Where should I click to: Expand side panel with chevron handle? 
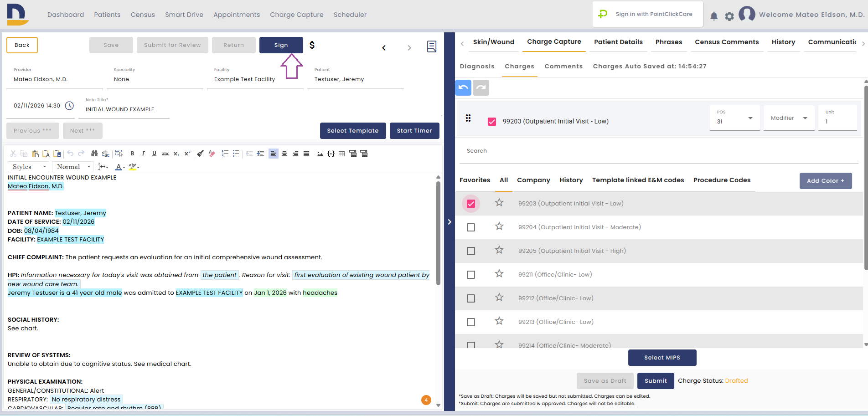(449, 222)
